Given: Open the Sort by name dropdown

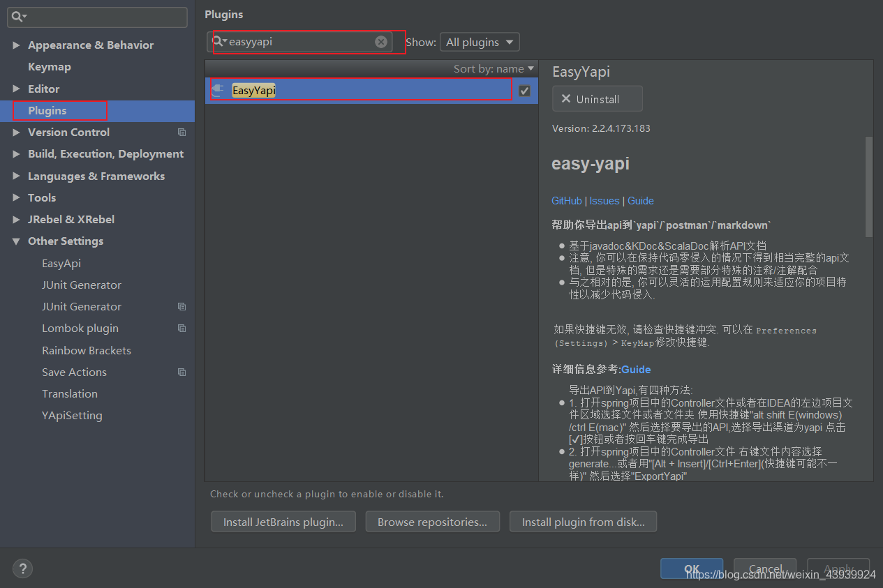Looking at the screenshot, I should 494,68.
